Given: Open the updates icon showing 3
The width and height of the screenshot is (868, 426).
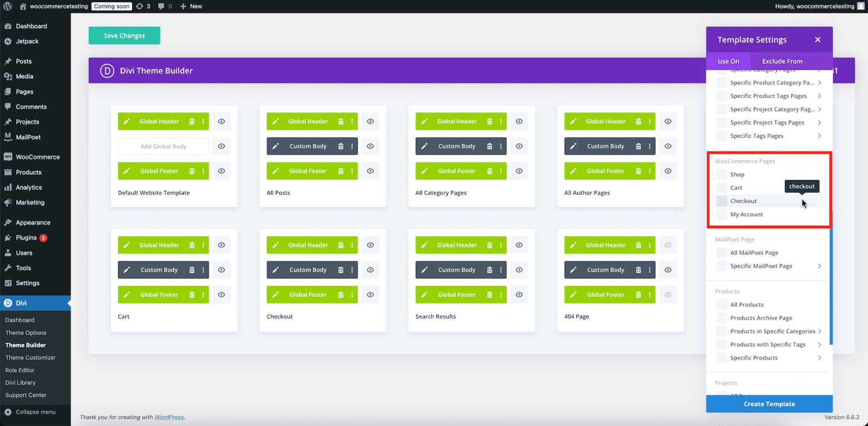Looking at the screenshot, I should click(x=143, y=6).
